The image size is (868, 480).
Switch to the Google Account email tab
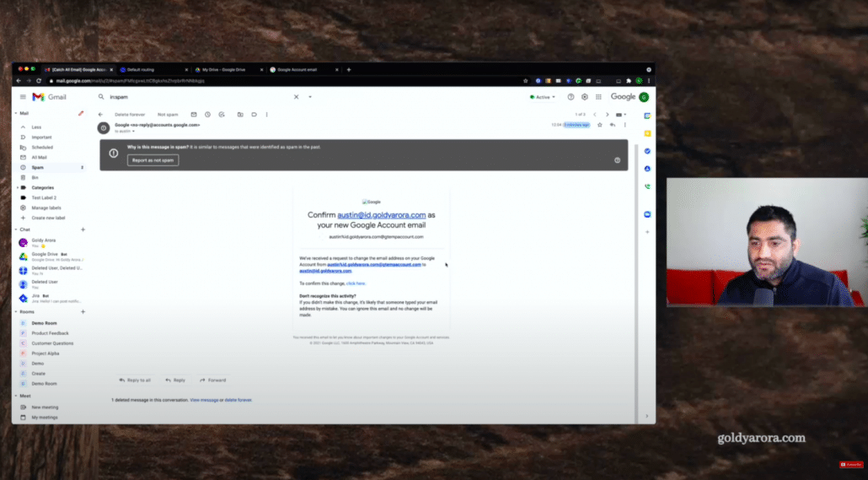303,70
